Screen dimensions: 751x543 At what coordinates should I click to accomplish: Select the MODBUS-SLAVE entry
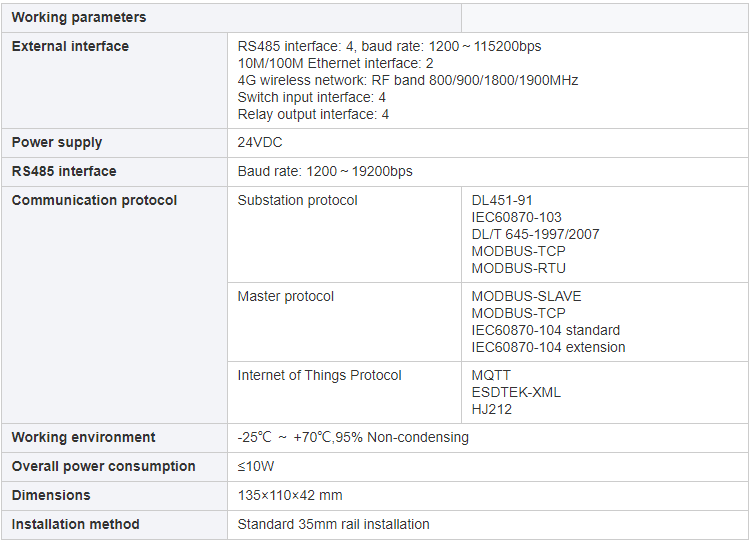(526, 296)
